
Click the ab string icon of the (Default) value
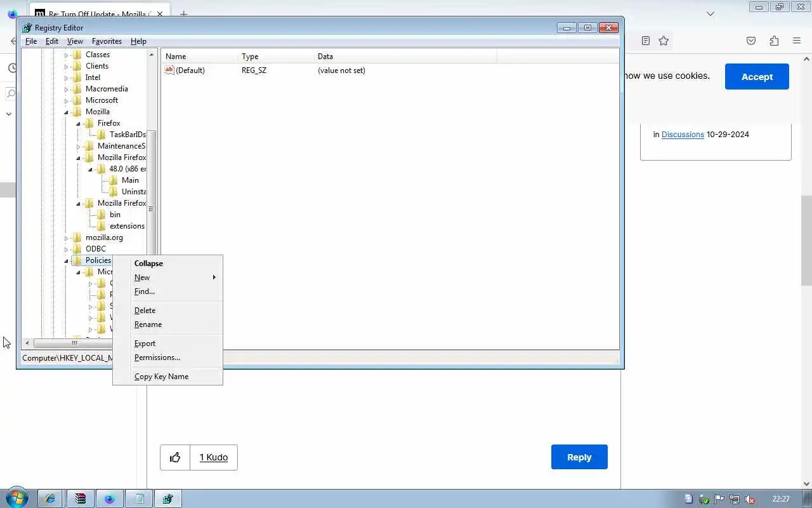[169, 70]
